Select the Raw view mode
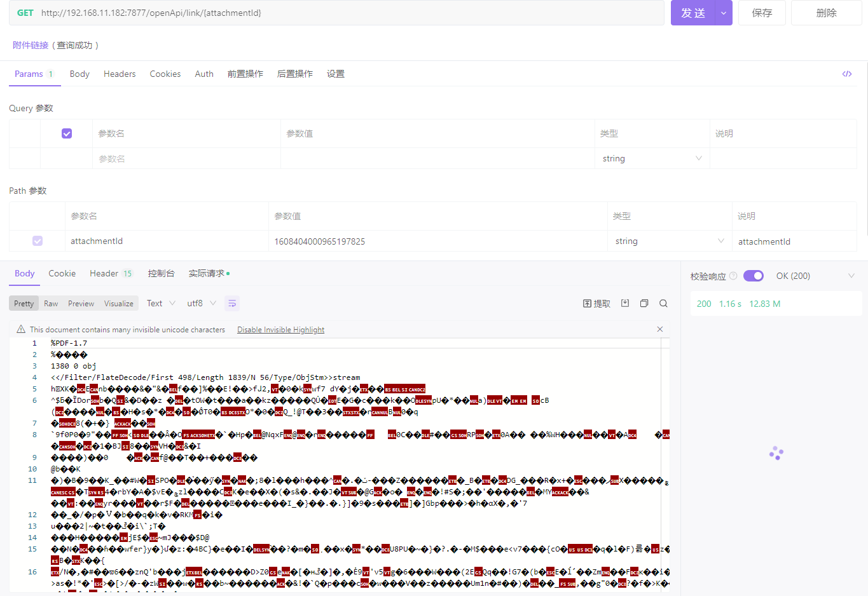The width and height of the screenshot is (868, 596). click(51, 303)
